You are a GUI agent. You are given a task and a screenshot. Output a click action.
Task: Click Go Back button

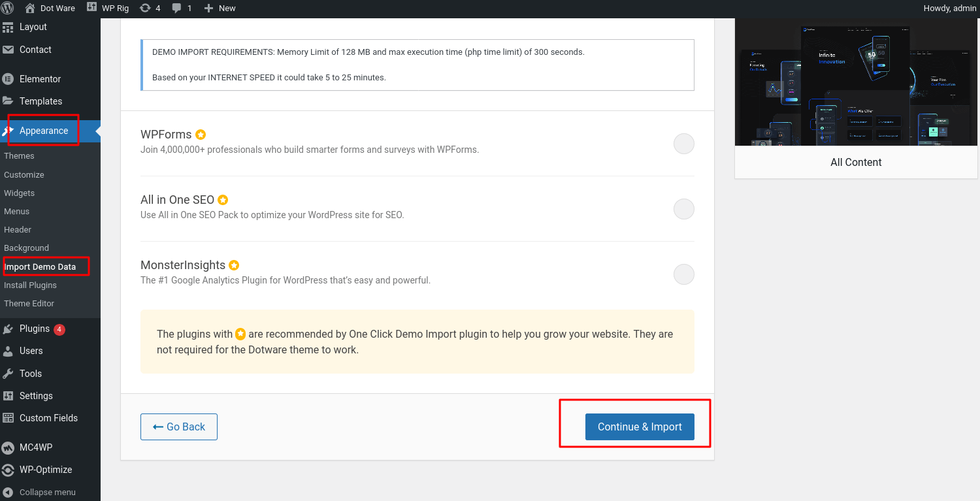[x=179, y=427]
